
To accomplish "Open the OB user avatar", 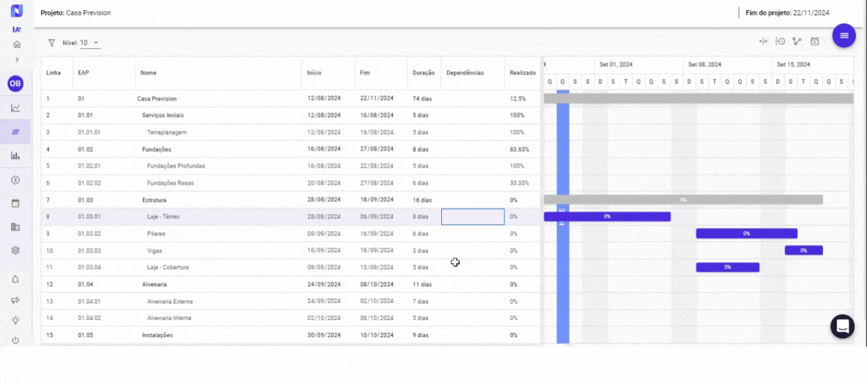I will pyautogui.click(x=16, y=84).
